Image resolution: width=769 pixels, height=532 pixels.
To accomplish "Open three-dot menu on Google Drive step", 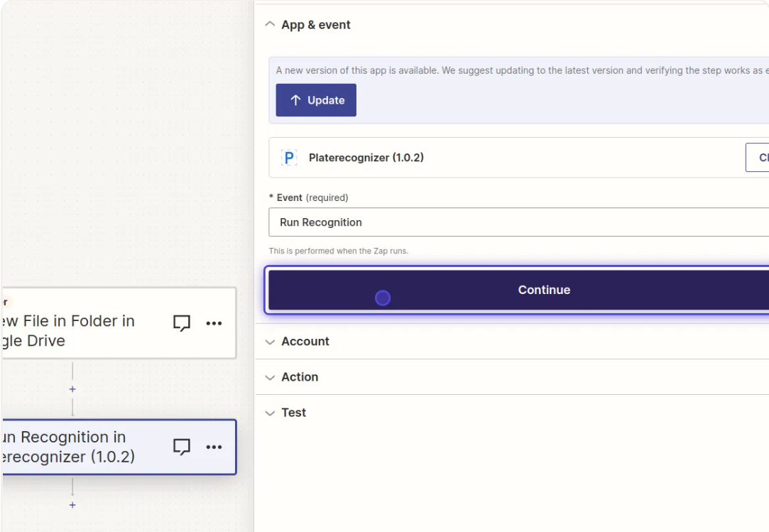I will 214,323.
